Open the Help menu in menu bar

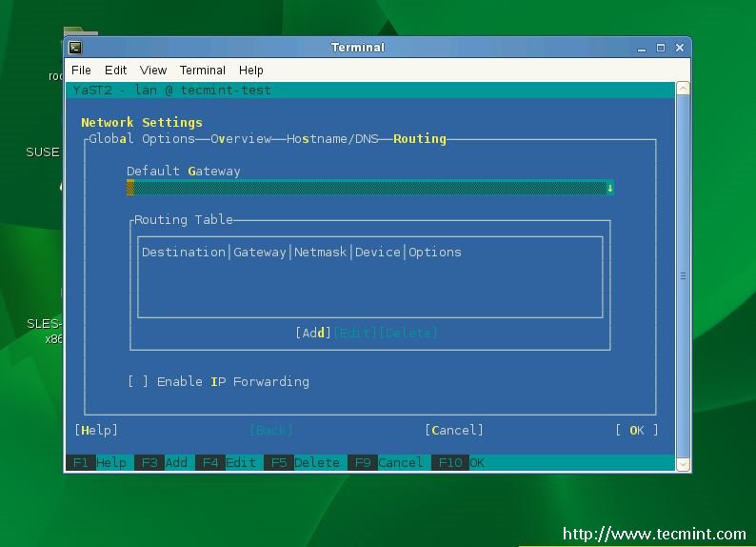coord(251,71)
